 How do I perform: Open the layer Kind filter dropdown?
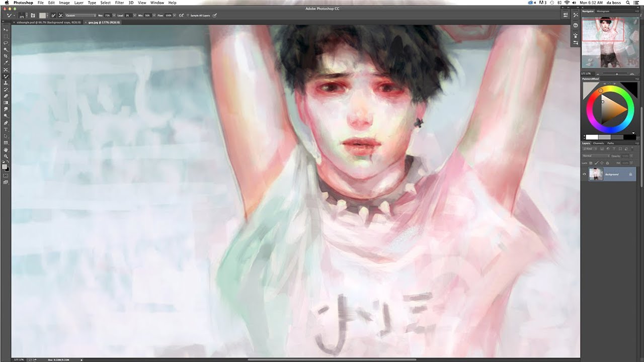[x=590, y=149]
